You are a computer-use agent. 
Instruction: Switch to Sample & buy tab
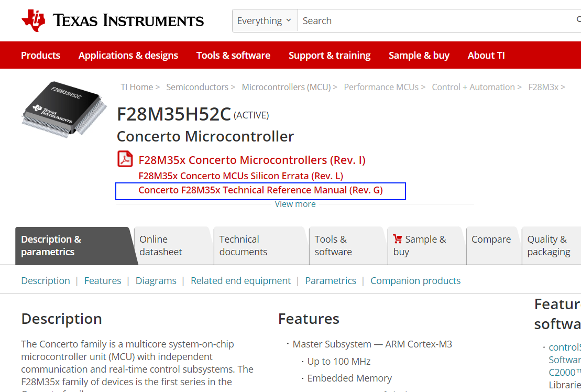(x=426, y=246)
